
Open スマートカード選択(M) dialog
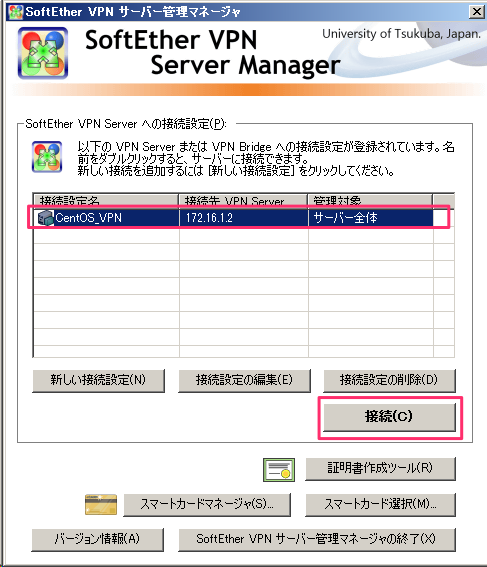[x=380, y=504]
